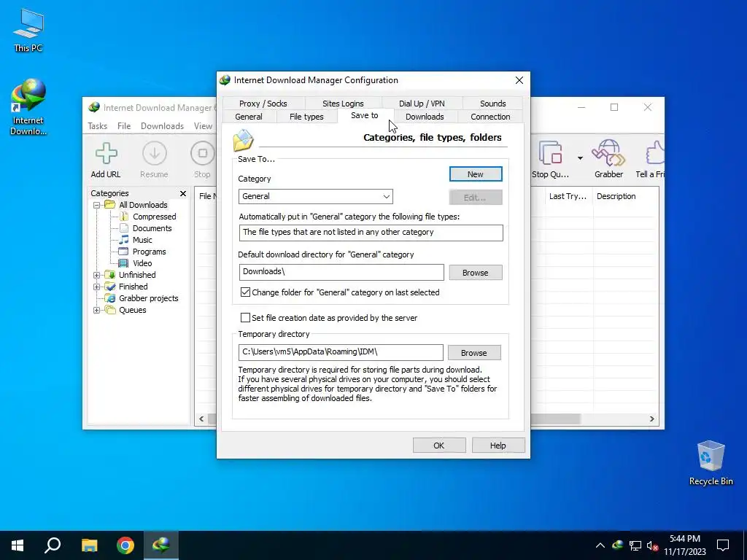Open File Explorer from taskbar
The image size is (747, 560).
[89, 545]
